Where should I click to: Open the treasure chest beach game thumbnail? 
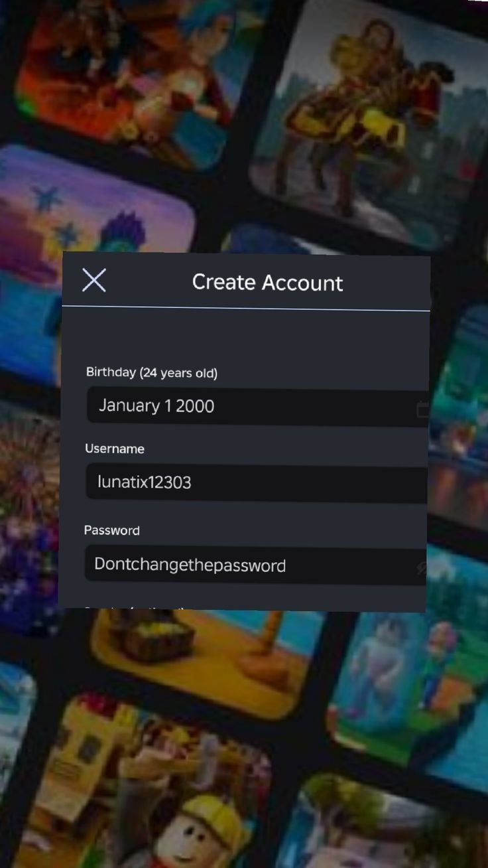point(209,664)
